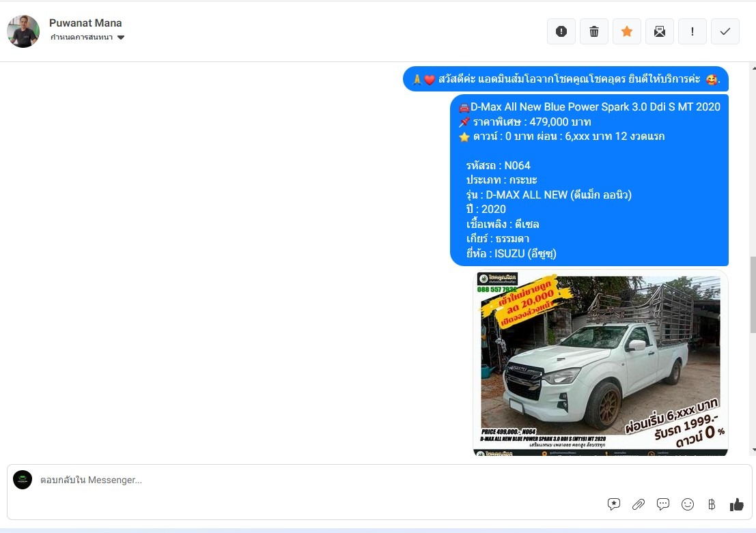Mark conversation unread with envelope icon
756x533 pixels.
[660, 31]
